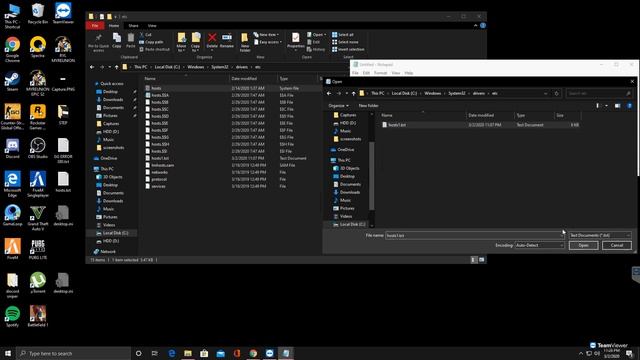Open the Recycle Bin on desktop
Image resolution: width=640 pixels, height=360 pixels.
[38, 13]
